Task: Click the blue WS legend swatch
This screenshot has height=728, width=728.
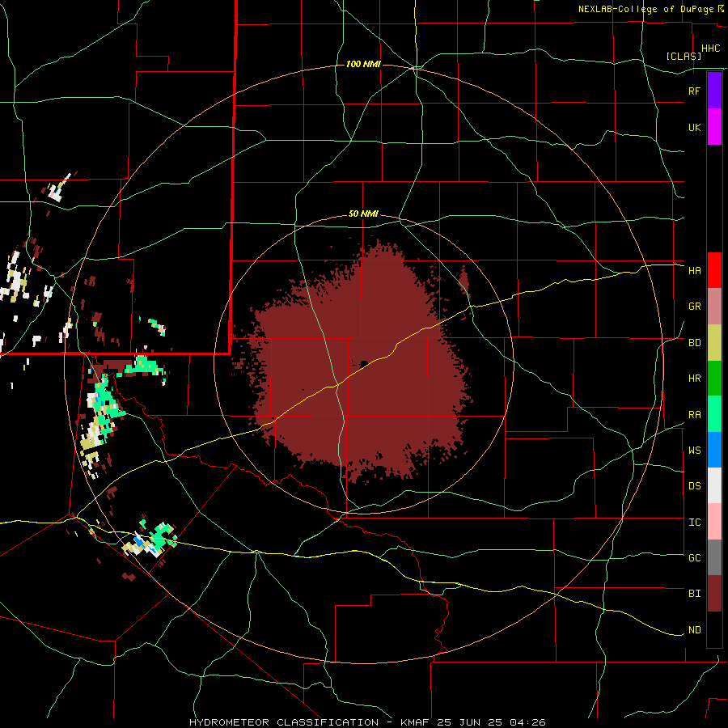Action: (x=714, y=450)
